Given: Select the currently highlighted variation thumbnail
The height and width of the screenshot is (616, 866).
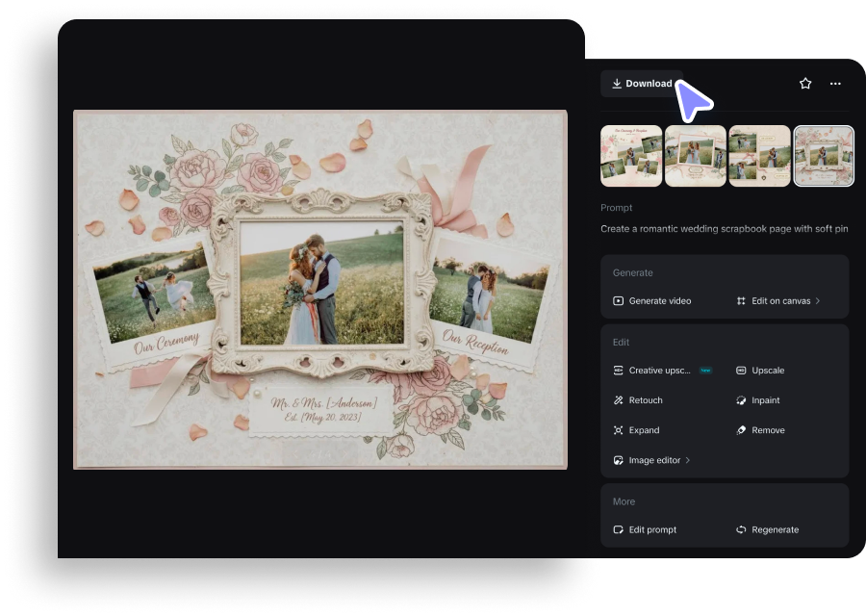Looking at the screenshot, I should (824, 156).
